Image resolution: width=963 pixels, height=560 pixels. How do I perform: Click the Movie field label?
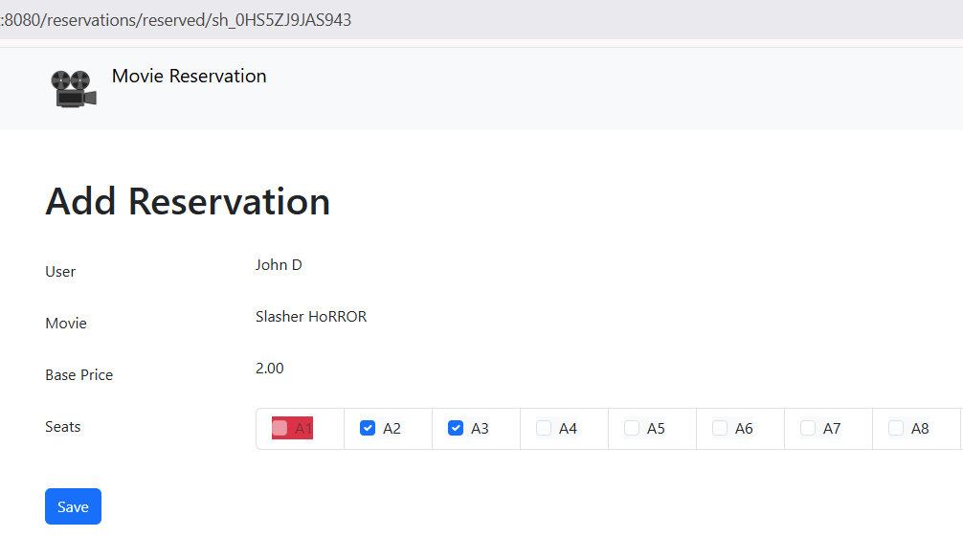pyautogui.click(x=66, y=324)
